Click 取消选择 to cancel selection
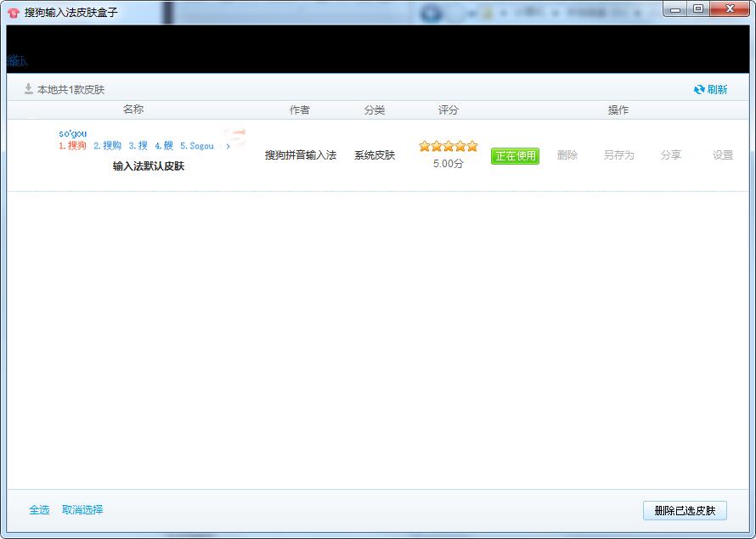This screenshot has width=756, height=539. 82,509
